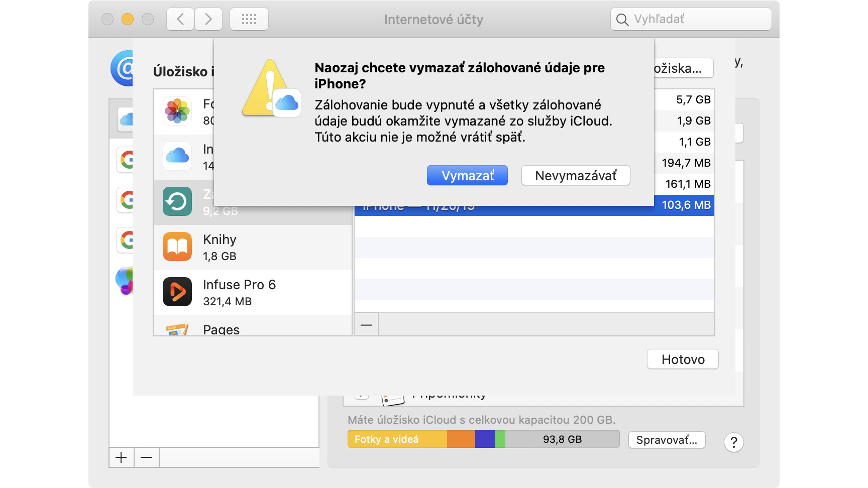Select the Photos app row icon
Viewport: 868px width, 488px height.
pos(177,111)
